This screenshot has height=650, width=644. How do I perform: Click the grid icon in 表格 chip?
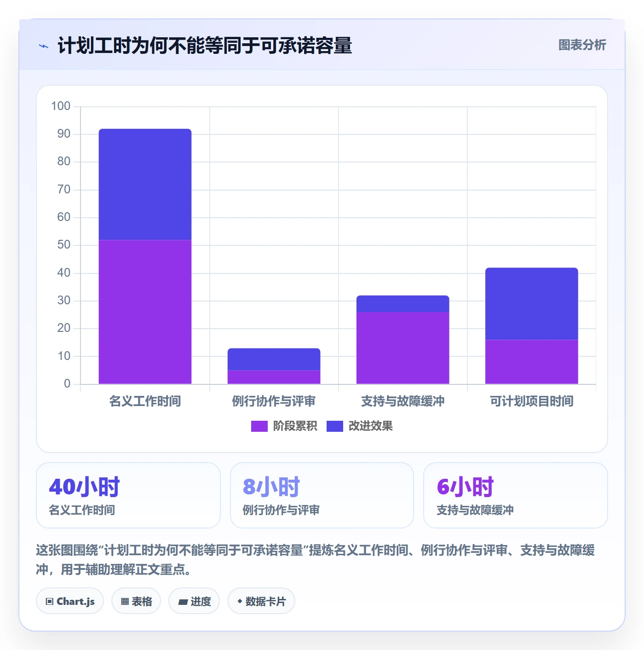[x=125, y=601]
